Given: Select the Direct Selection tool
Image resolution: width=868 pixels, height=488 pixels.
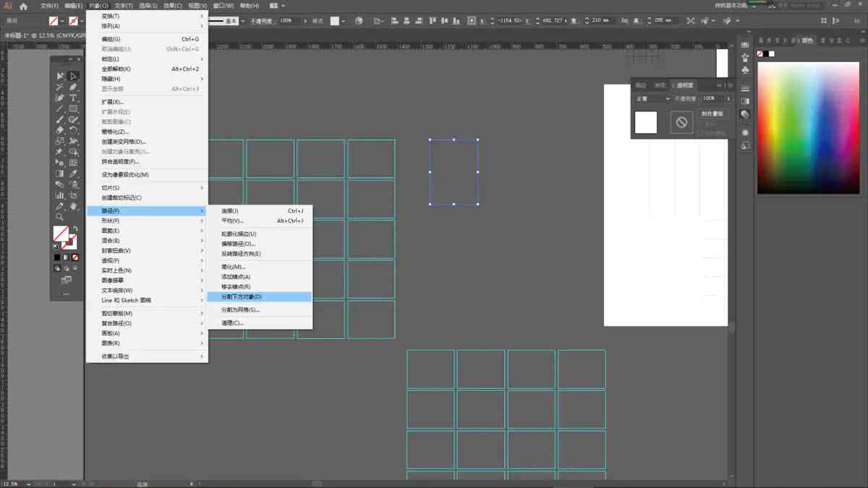Looking at the screenshot, I should coord(73,76).
